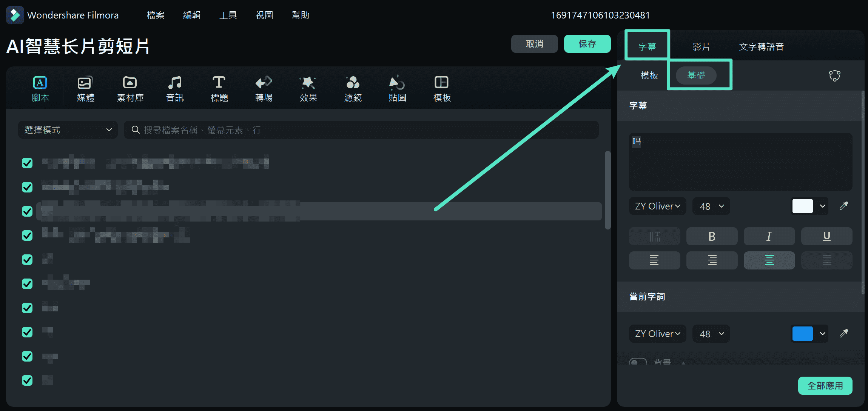This screenshot has height=411, width=868.
Task: Toggle italic text formatting
Action: point(769,236)
